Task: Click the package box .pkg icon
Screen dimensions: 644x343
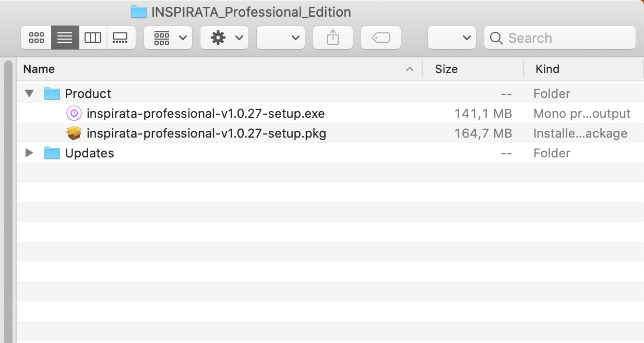Action: tap(74, 133)
